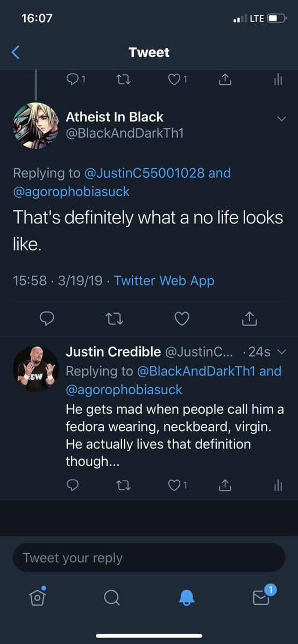Go back using the top-left arrow

click(x=16, y=52)
